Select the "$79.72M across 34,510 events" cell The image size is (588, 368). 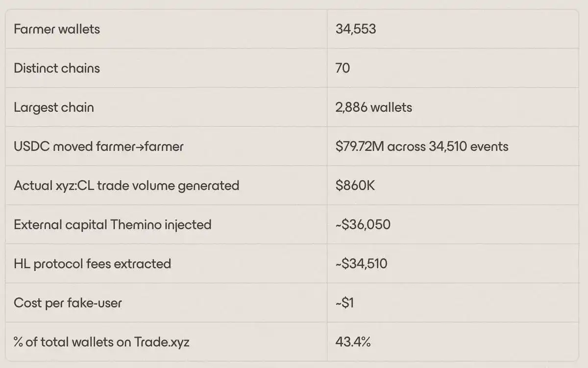click(x=422, y=147)
